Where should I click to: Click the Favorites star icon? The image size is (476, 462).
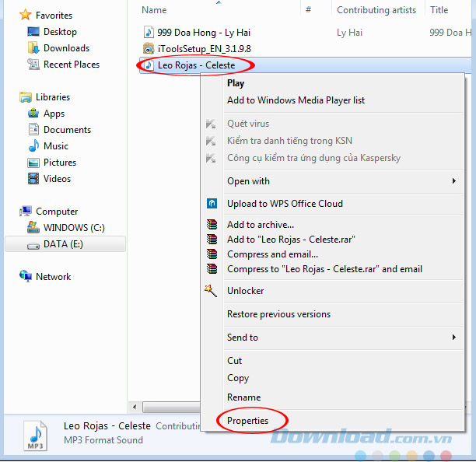(x=25, y=15)
